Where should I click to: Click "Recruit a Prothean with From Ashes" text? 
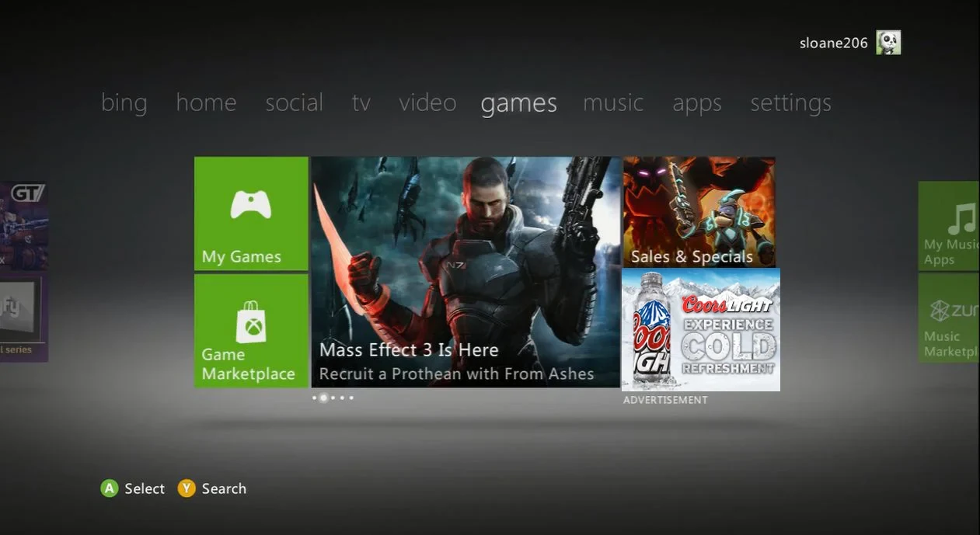456,373
